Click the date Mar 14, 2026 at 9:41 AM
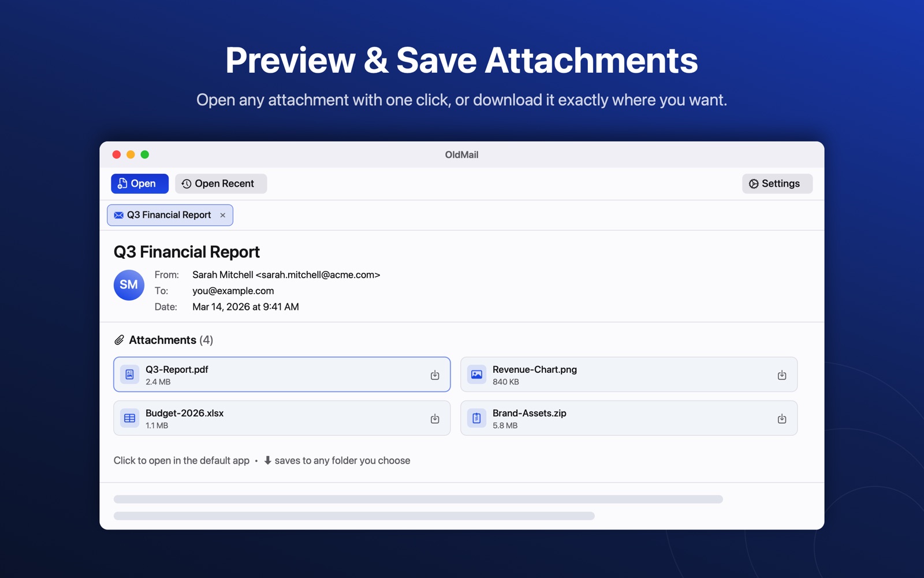 [x=245, y=307]
